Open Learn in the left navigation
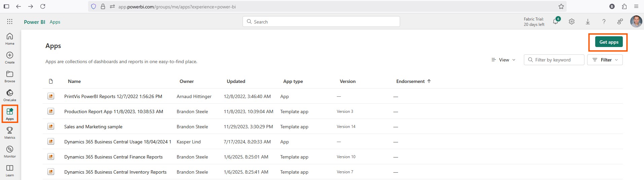This screenshot has height=180, width=644. 10,171
